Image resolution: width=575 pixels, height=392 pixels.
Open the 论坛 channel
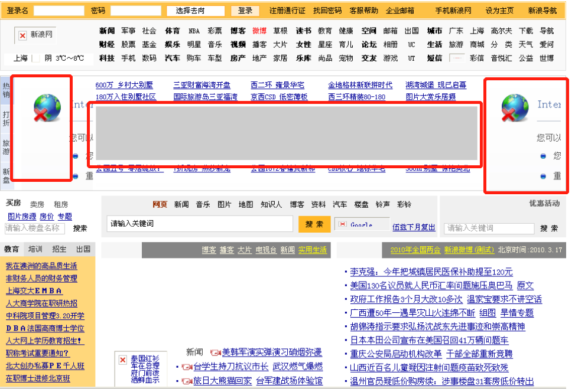[369, 45]
